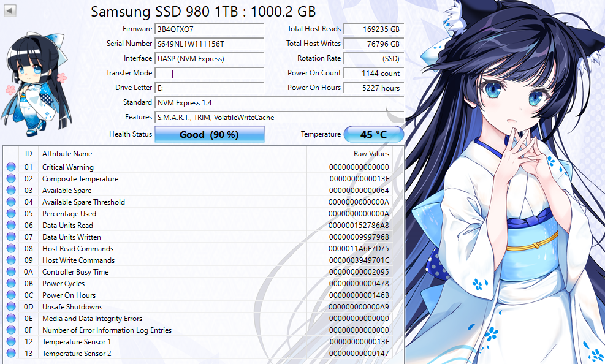Click the status orb for Number of Error Information Log Entries
The width and height of the screenshot is (605, 364).
tap(11, 330)
